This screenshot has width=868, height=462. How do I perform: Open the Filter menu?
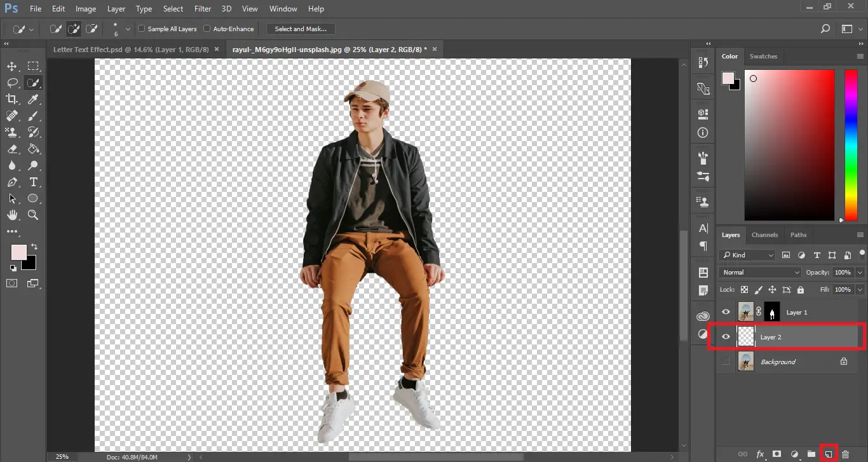(202, 8)
